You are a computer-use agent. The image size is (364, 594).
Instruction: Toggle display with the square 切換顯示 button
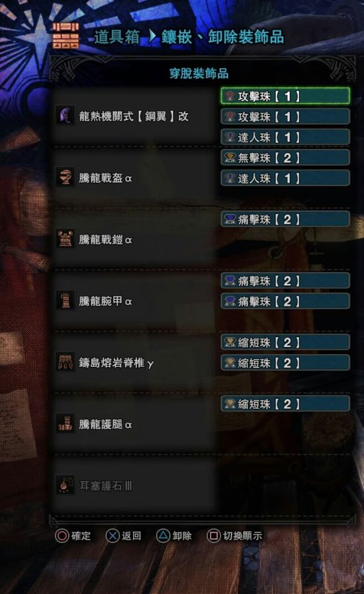point(234,536)
